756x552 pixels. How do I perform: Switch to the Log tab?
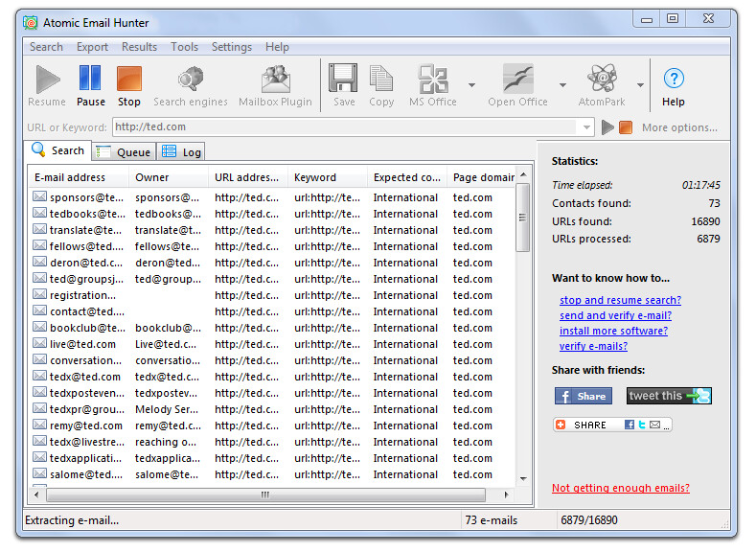[181, 151]
